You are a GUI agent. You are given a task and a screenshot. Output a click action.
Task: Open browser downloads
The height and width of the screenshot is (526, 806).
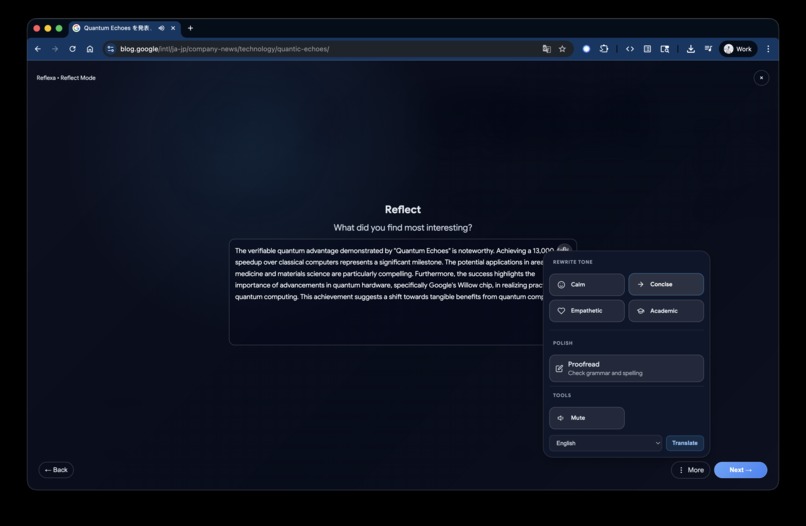click(690, 49)
